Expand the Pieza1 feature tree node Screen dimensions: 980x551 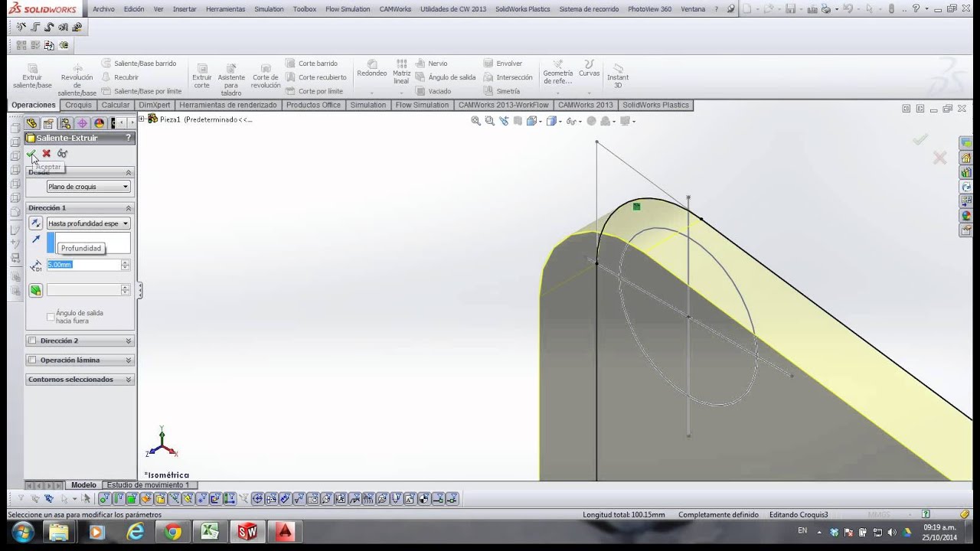(x=142, y=119)
